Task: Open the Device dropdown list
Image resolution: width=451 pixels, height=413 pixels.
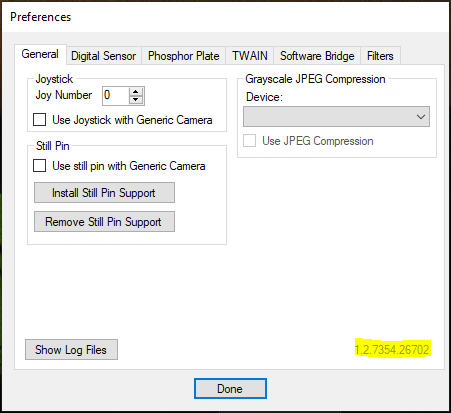Action: pyautogui.click(x=336, y=117)
